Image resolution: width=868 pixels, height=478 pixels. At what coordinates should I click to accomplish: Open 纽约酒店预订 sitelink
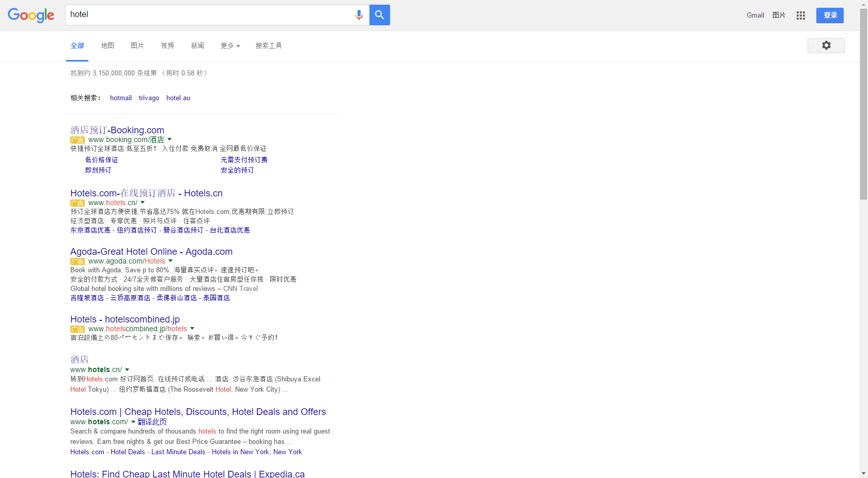137,230
